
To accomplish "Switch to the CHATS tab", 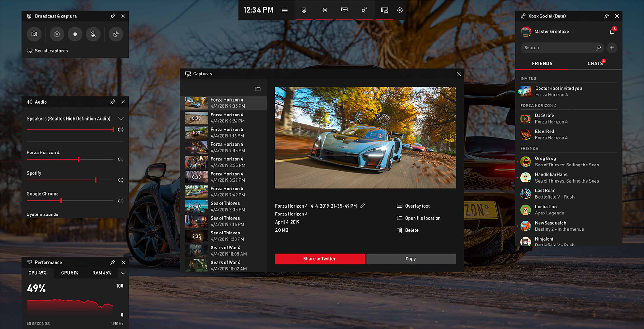I will 595,63.
